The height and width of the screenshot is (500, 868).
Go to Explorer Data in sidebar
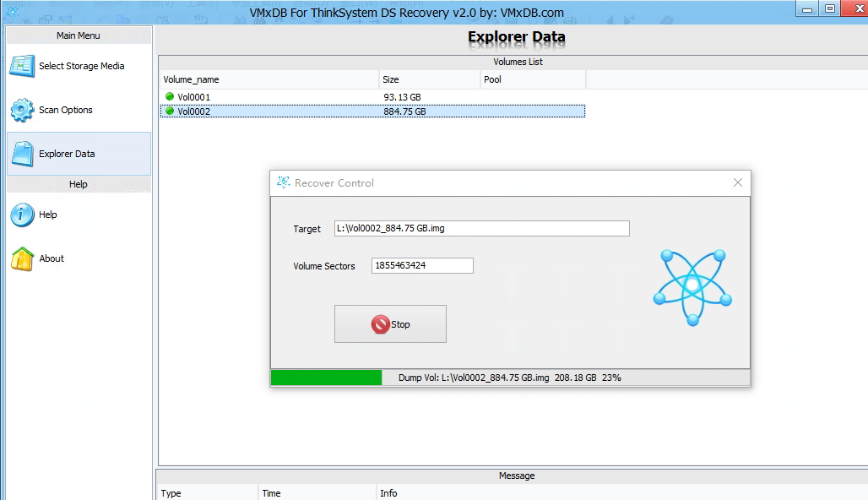pyautogui.click(x=79, y=154)
